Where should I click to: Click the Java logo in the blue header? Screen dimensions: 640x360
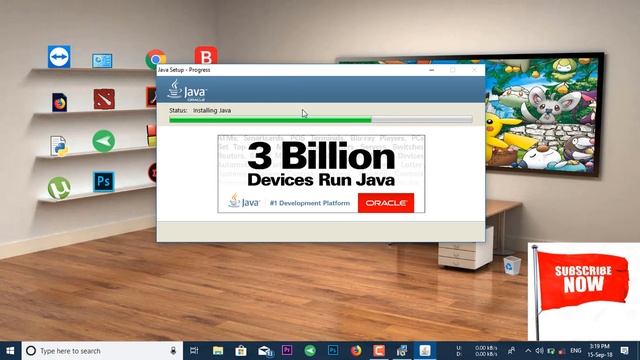click(x=187, y=90)
